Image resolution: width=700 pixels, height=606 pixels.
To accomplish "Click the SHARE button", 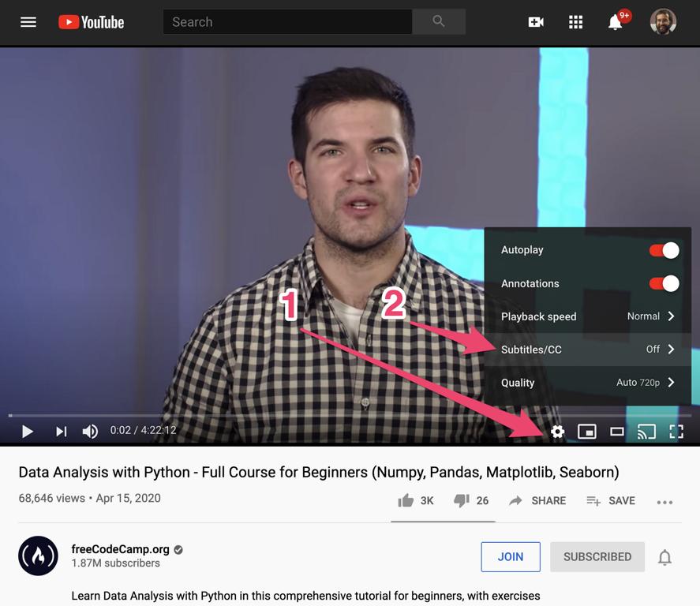I will tap(537, 501).
